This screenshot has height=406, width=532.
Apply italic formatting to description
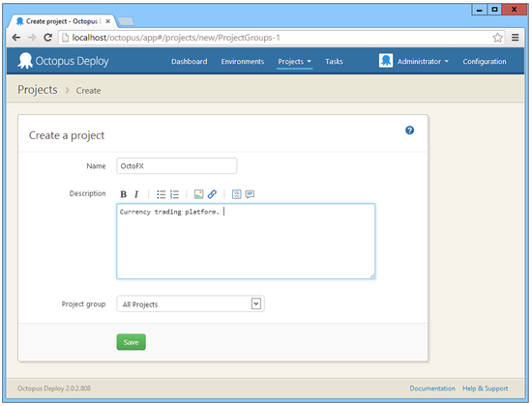136,194
